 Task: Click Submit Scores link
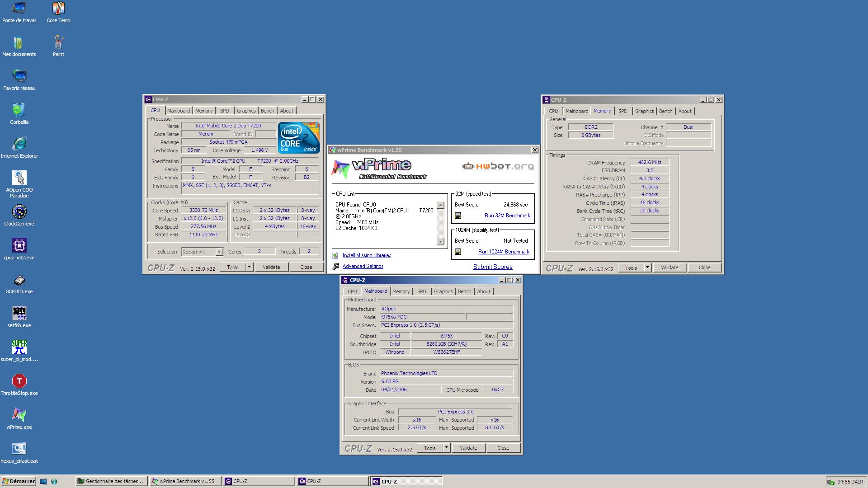point(493,267)
